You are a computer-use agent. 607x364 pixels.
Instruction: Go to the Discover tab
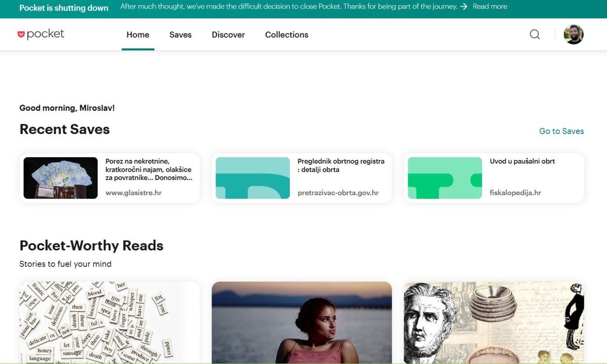(x=228, y=35)
